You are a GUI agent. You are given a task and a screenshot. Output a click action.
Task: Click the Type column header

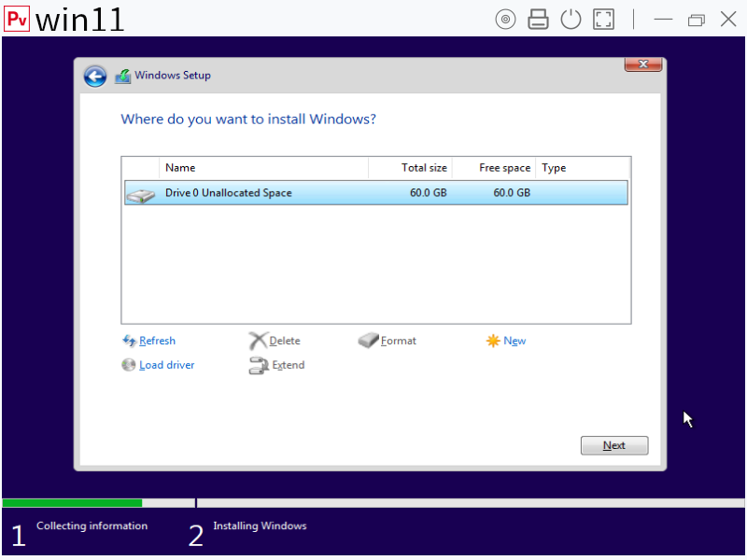(x=583, y=168)
